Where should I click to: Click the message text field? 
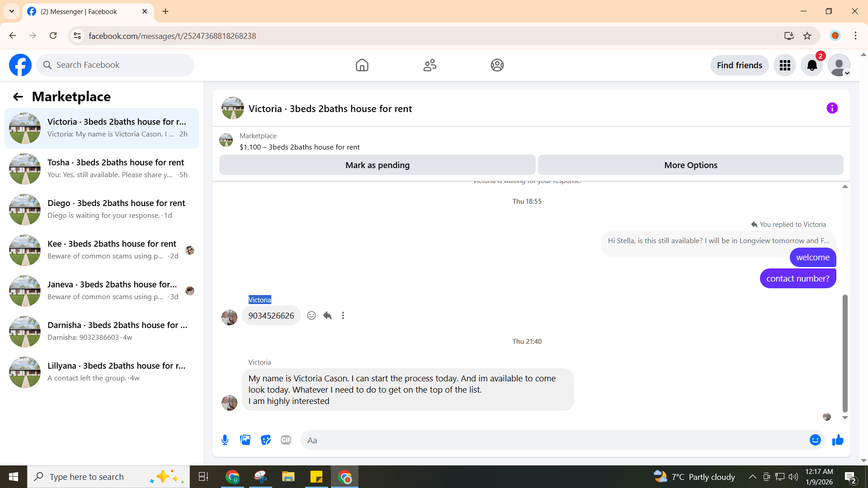point(556,440)
